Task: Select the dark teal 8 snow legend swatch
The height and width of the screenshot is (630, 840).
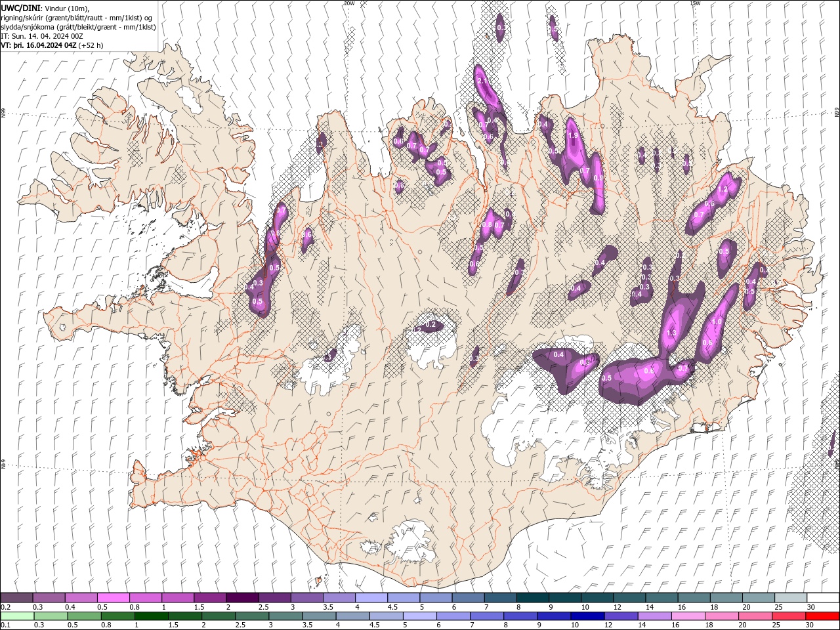Action: 532,598
